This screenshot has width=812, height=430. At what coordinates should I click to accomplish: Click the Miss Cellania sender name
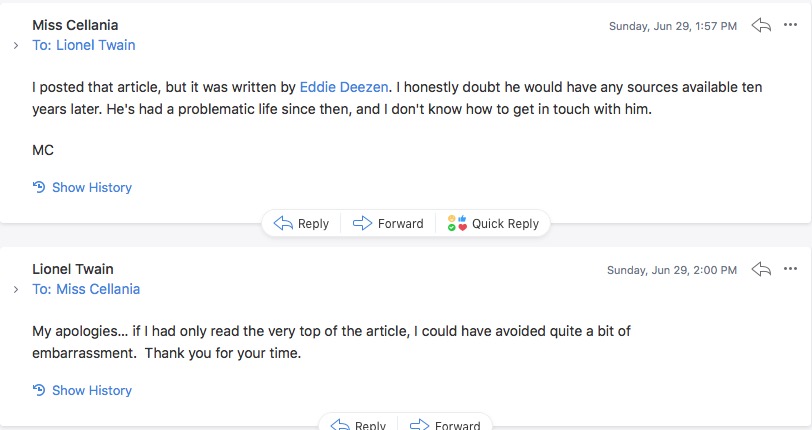75,25
